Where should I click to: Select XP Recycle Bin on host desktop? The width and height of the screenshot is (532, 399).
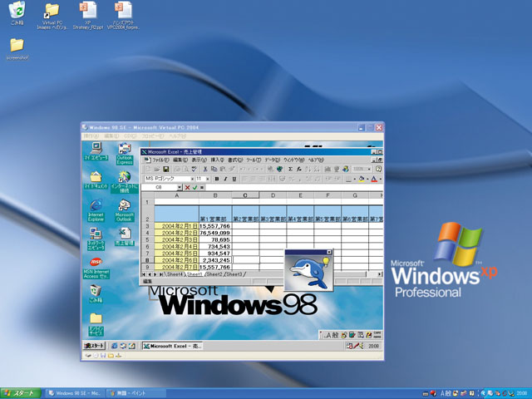click(17, 13)
